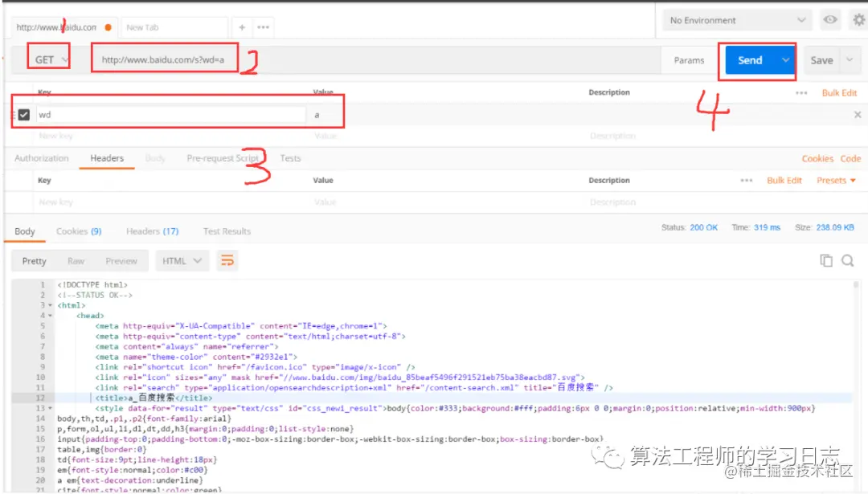Click the environment quick look eye icon
Viewport: 868px width, 494px height.
point(829,20)
